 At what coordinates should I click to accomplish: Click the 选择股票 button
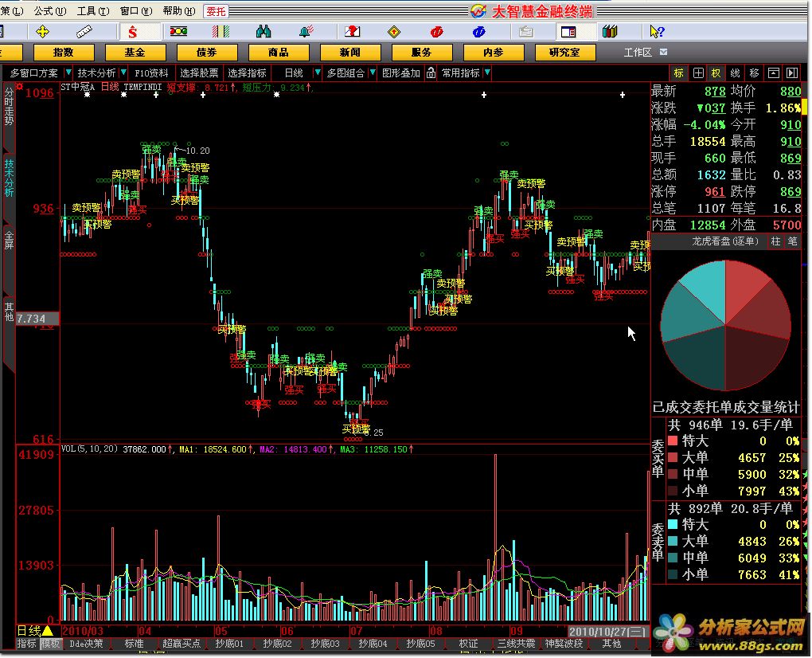199,73
